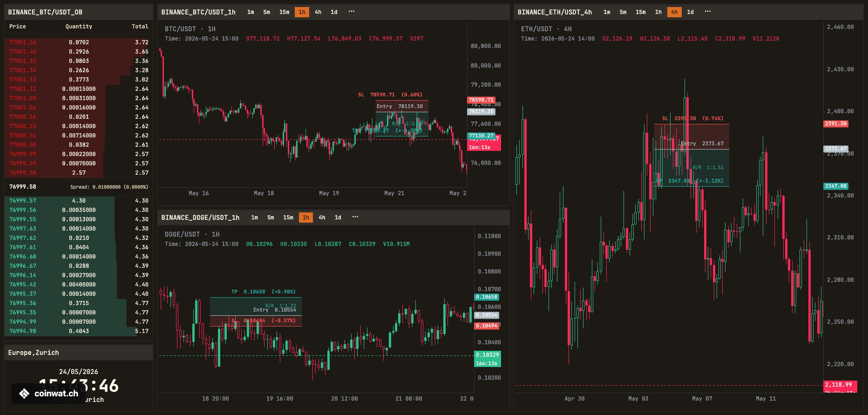Screen dimensions: 868x415
Task: Click the ETH volume value V11.212K
Action: [x=766, y=39]
